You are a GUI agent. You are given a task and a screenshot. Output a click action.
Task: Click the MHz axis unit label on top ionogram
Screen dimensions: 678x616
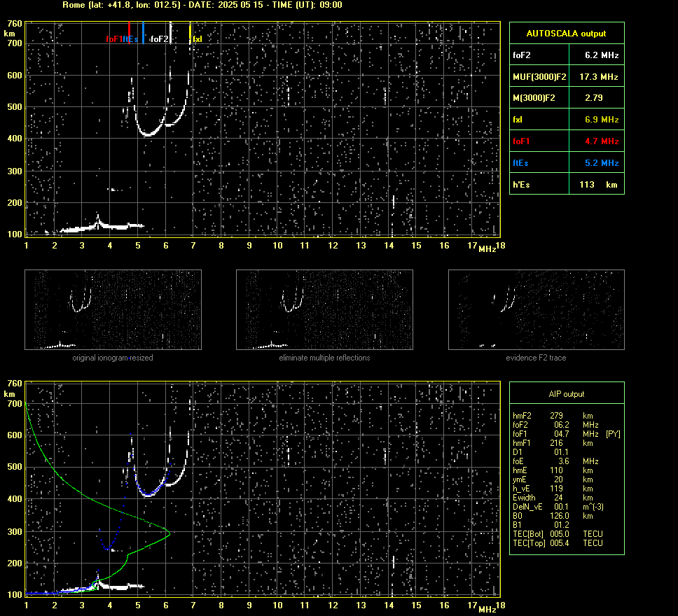click(x=487, y=249)
